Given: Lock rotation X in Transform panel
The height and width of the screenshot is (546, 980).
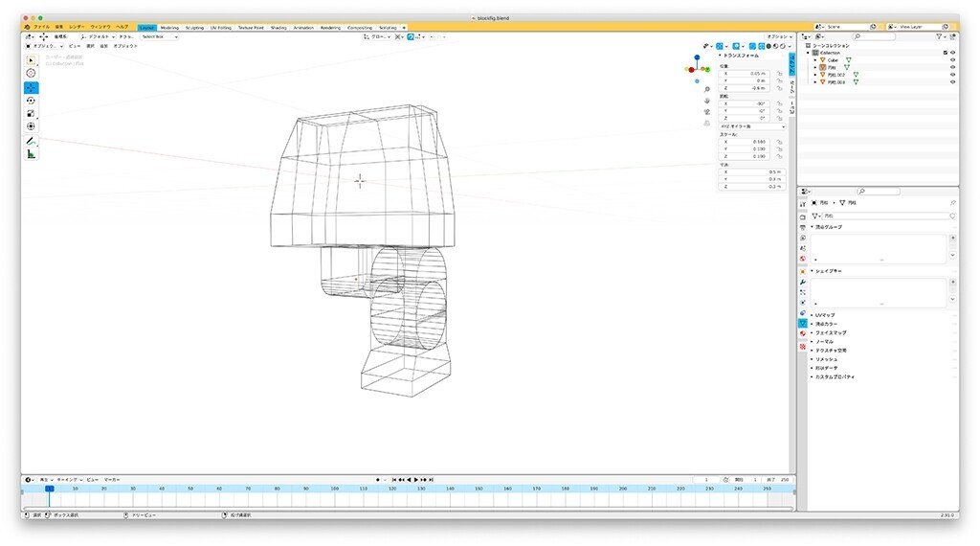Looking at the screenshot, I should click(779, 103).
